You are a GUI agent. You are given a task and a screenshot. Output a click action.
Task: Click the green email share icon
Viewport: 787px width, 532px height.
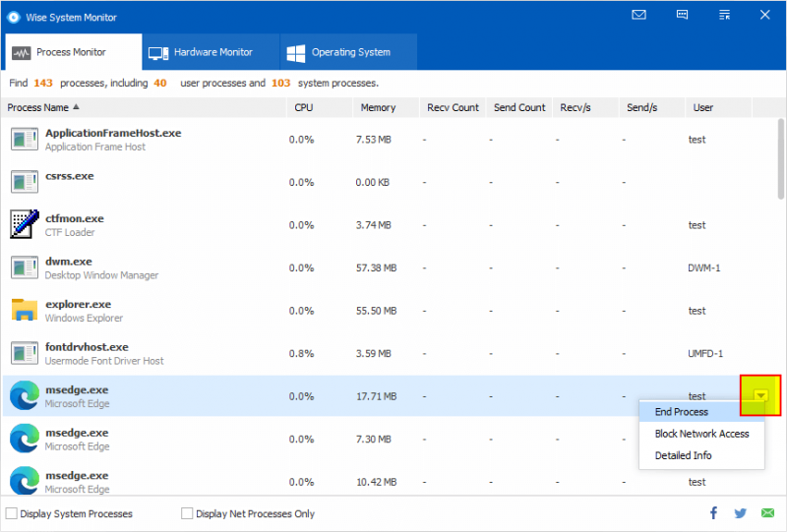tap(768, 513)
